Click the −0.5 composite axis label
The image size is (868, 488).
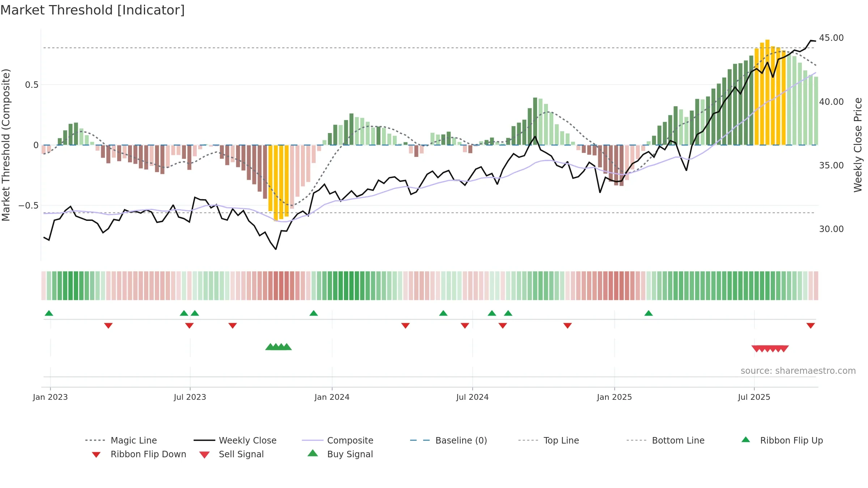click(x=29, y=205)
